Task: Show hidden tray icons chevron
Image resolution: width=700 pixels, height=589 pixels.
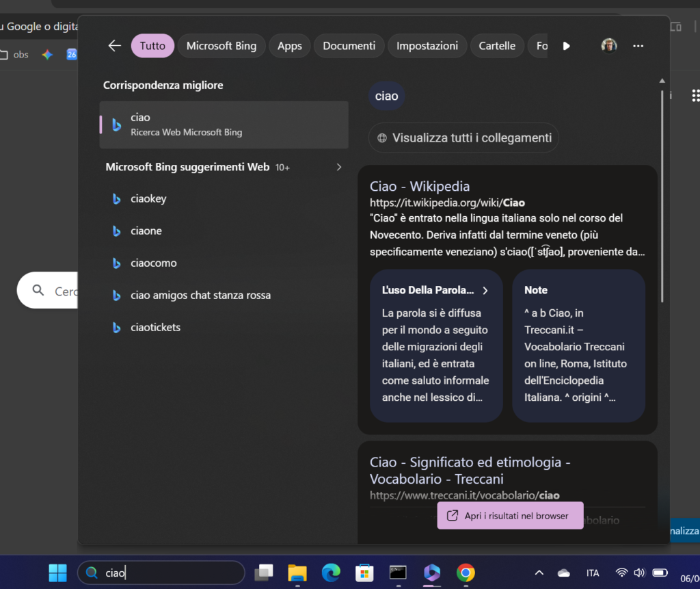Action: click(539, 573)
